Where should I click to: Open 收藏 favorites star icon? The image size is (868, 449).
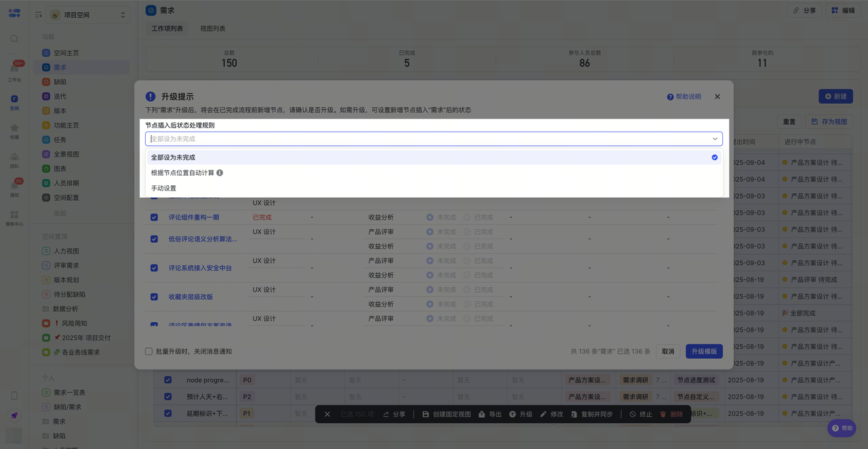pyautogui.click(x=14, y=131)
